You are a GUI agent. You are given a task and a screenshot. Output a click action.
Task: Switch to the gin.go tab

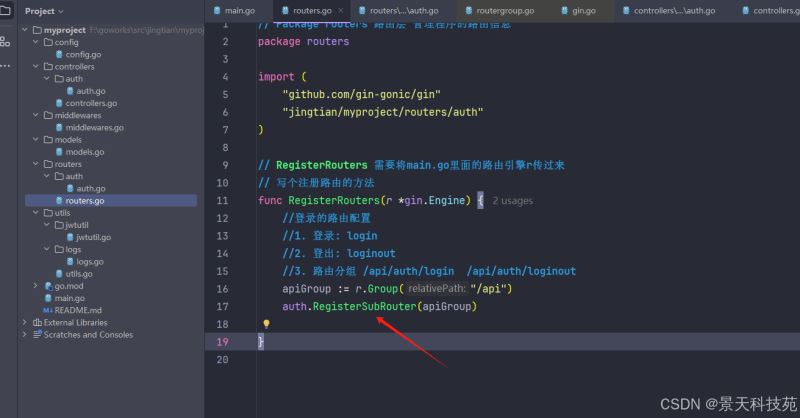(x=578, y=10)
